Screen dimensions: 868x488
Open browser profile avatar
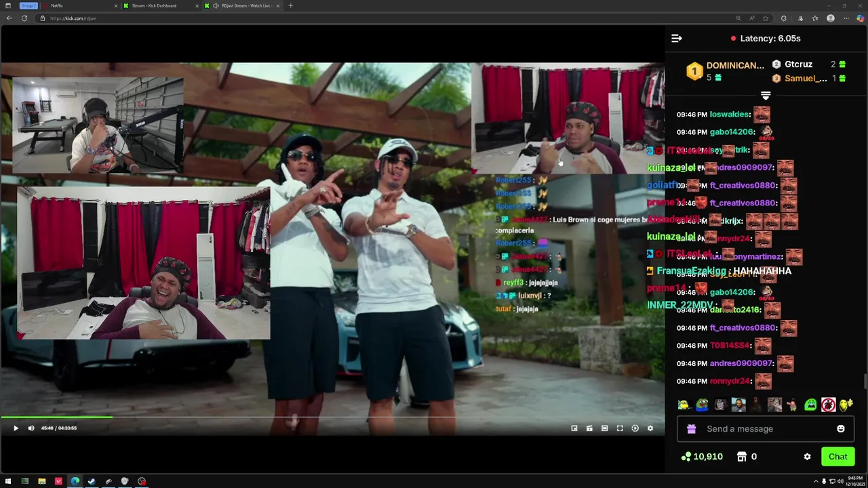coord(831,18)
